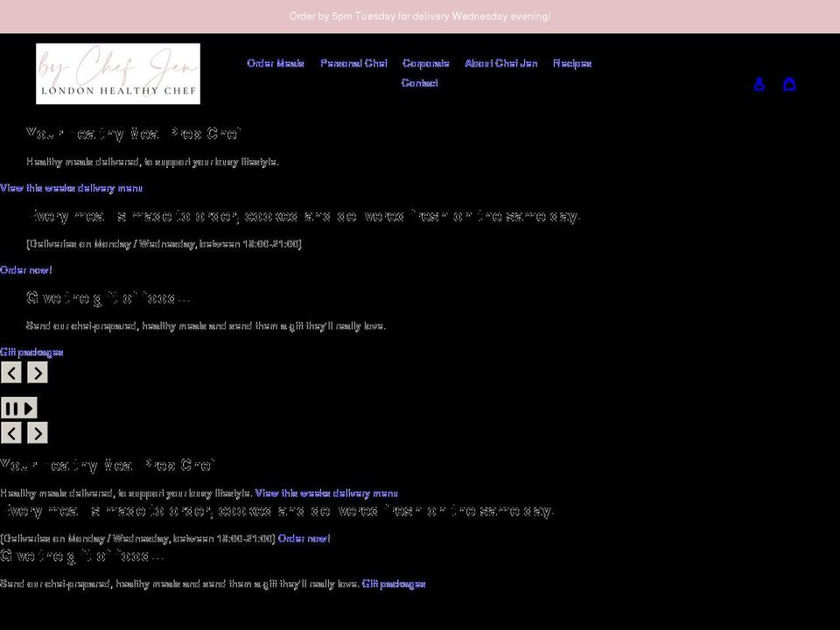Click the upper 'Give the gift of food...' heading
This screenshot has width=840, height=630.
point(108,297)
